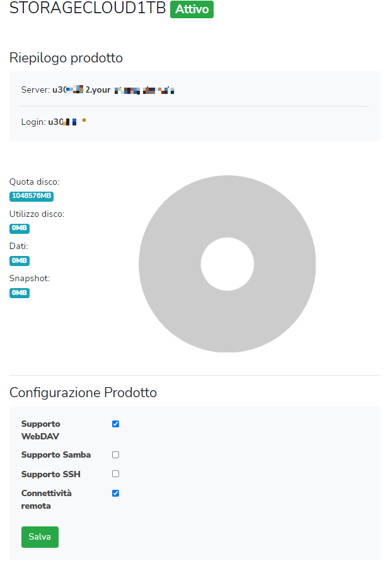Select the 0MB badge under Snapshot
The height and width of the screenshot is (568, 392).
pyautogui.click(x=20, y=293)
